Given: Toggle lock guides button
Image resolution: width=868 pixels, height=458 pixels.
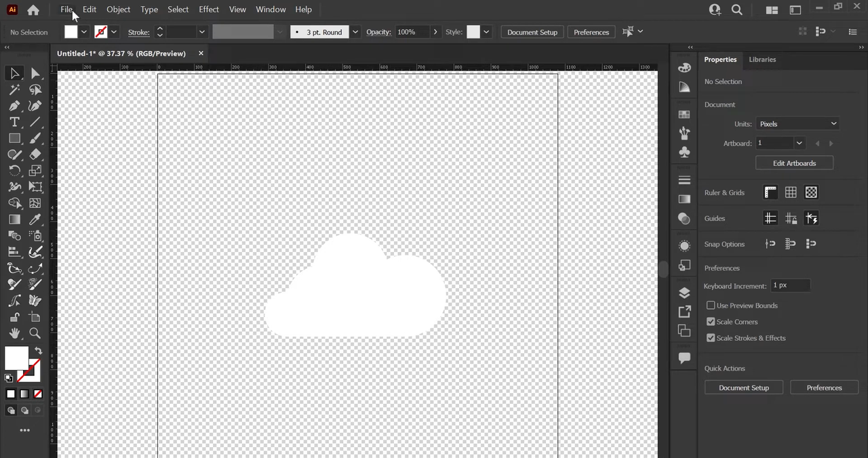Looking at the screenshot, I should (x=791, y=218).
